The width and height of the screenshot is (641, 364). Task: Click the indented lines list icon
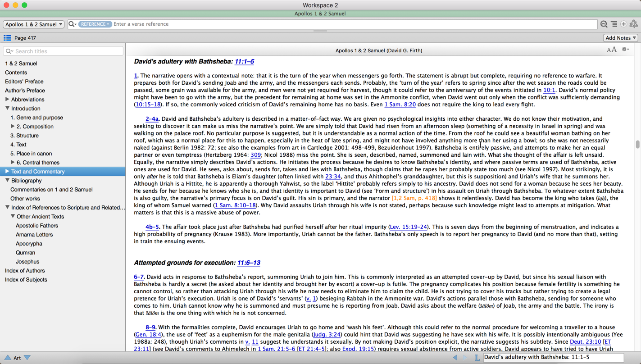(x=614, y=24)
